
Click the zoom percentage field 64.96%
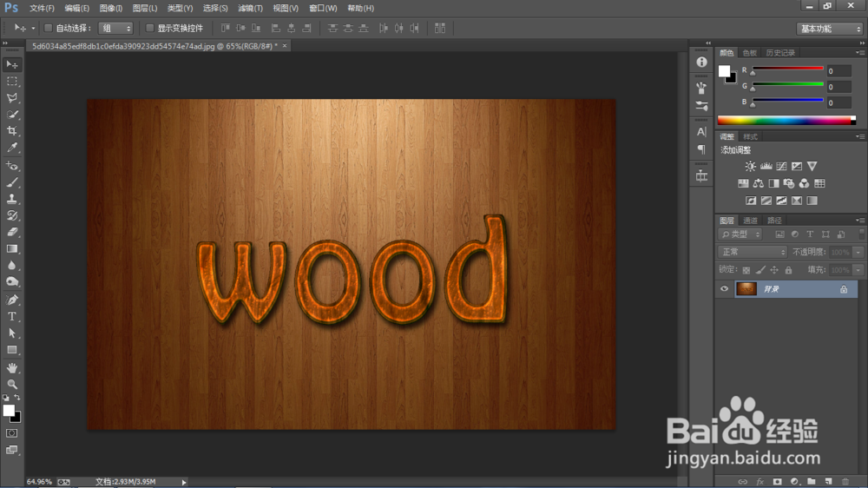(x=39, y=482)
